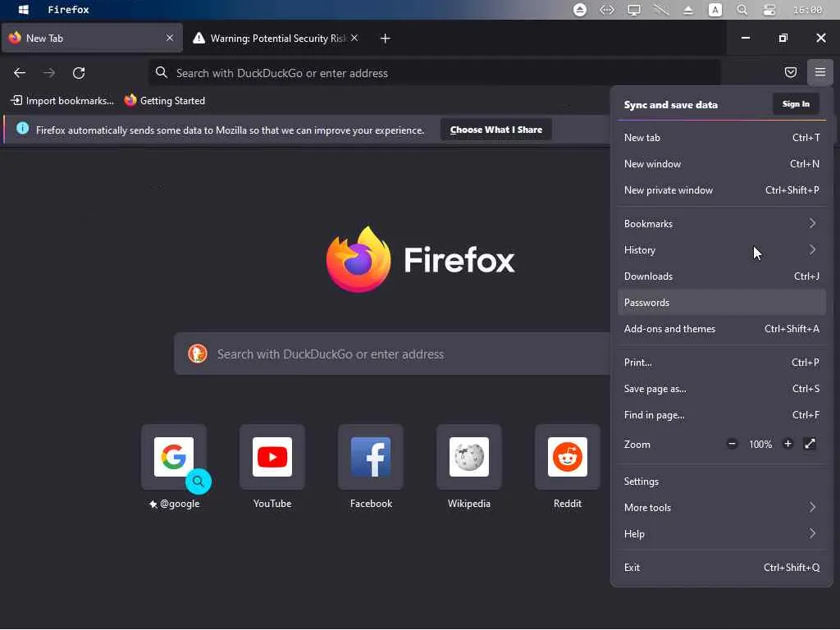Choose Exit from the menu
Screen dimensions: 840x630
click(x=722, y=568)
